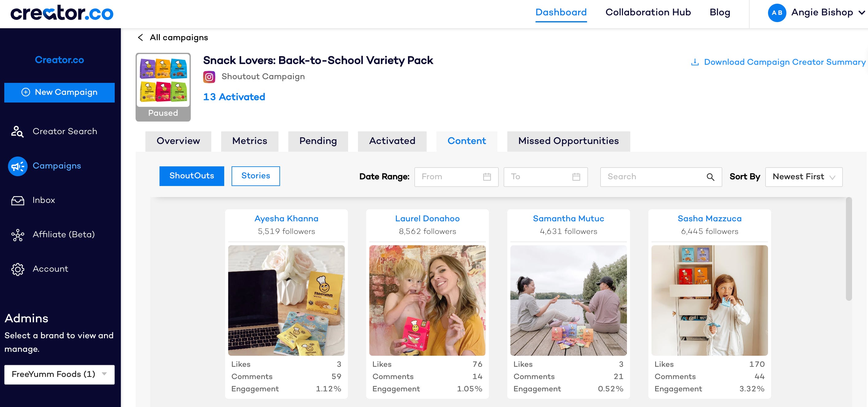Select the Affiliate (Beta) network icon
Image resolution: width=868 pixels, height=407 pixels.
tap(17, 235)
